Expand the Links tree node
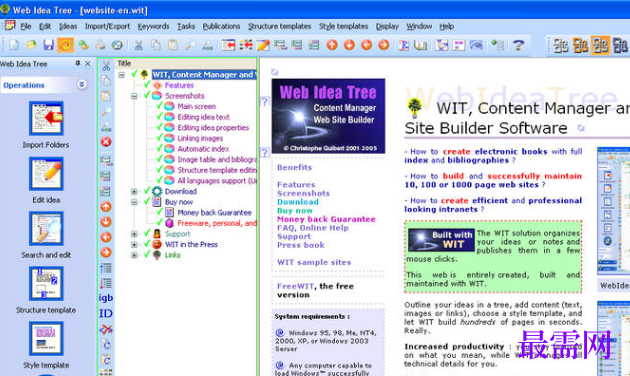The width and height of the screenshot is (630, 376). tap(135, 255)
